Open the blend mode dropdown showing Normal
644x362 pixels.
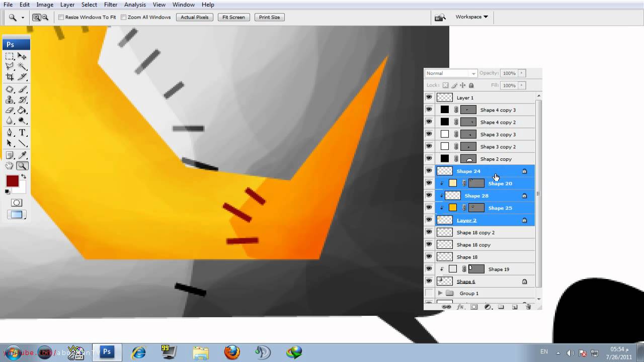click(x=451, y=73)
